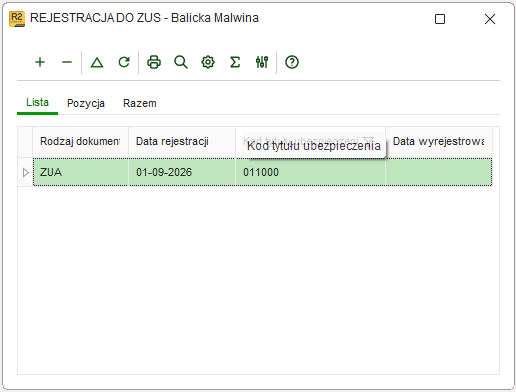The height and width of the screenshot is (392, 516).
Task: Select the 01-09-2026 date cell
Action: point(182,172)
